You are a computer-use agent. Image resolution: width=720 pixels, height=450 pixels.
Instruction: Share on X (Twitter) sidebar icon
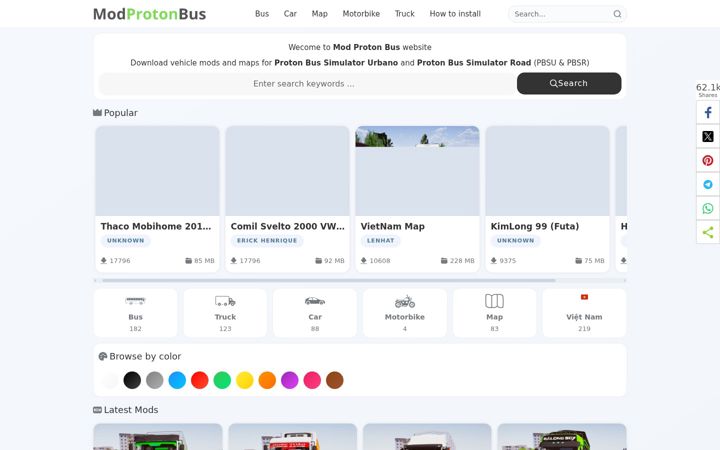(x=708, y=136)
